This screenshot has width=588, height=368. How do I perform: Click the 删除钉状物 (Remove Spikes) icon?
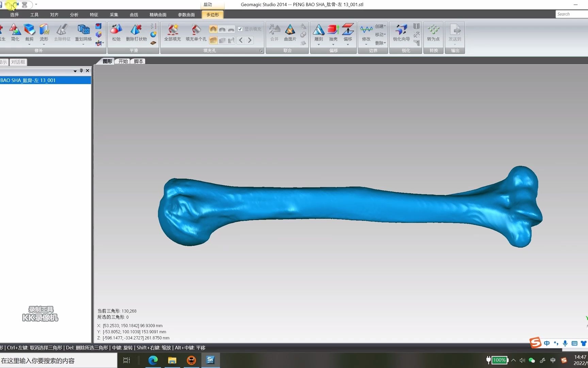pos(136,30)
